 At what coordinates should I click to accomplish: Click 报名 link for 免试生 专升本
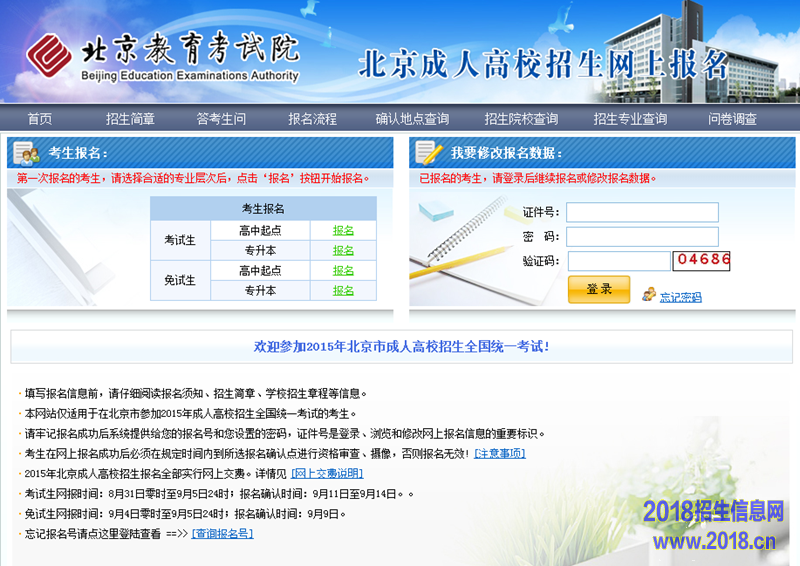(343, 290)
